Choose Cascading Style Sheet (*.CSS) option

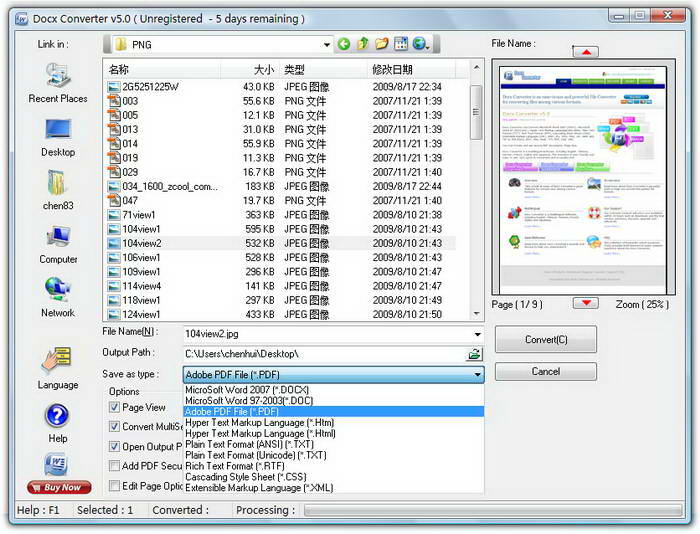coord(333,477)
